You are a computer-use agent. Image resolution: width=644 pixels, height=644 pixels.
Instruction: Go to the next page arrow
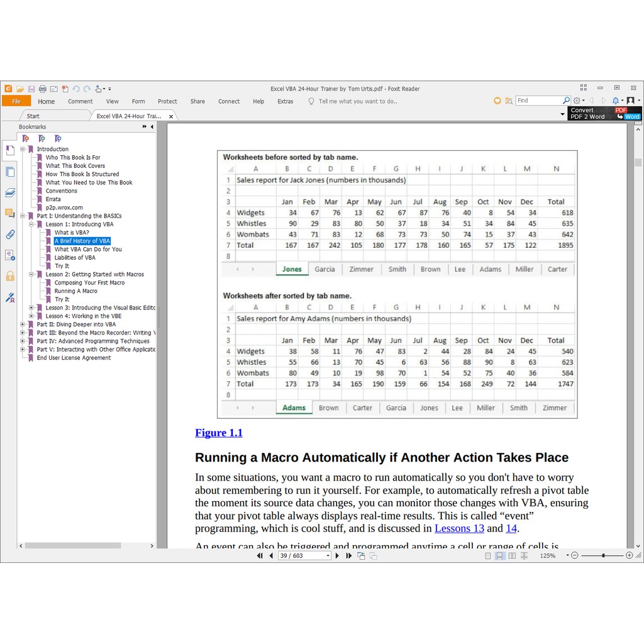point(337,556)
